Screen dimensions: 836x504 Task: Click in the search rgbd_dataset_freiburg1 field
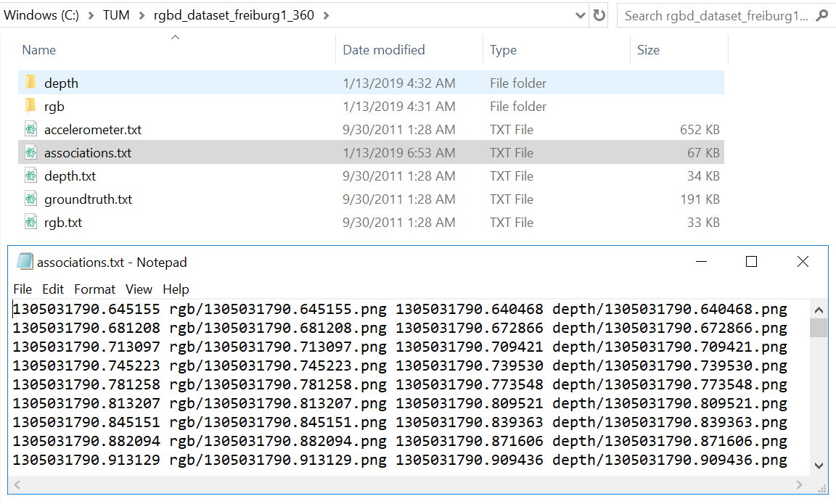pos(715,15)
